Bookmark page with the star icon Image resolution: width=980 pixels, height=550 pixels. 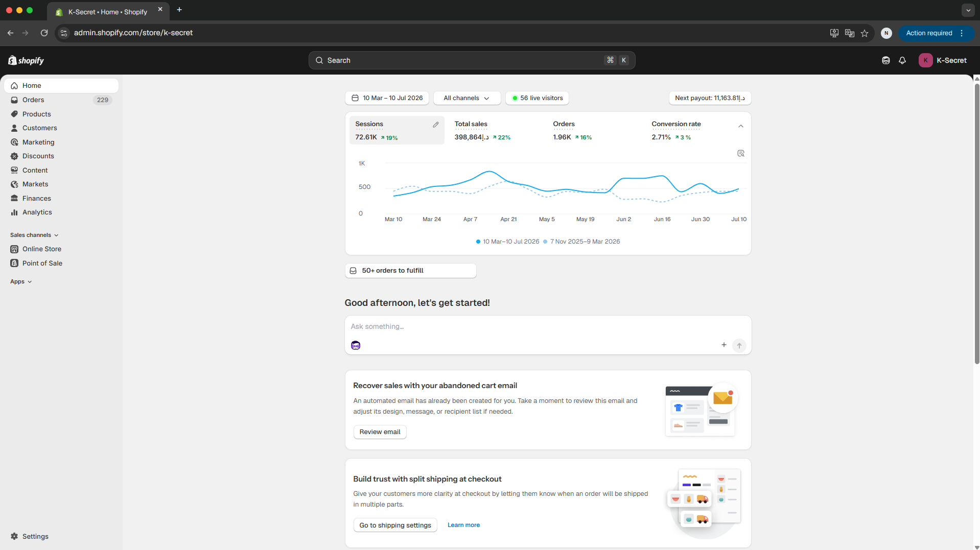click(x=865, y=33)
